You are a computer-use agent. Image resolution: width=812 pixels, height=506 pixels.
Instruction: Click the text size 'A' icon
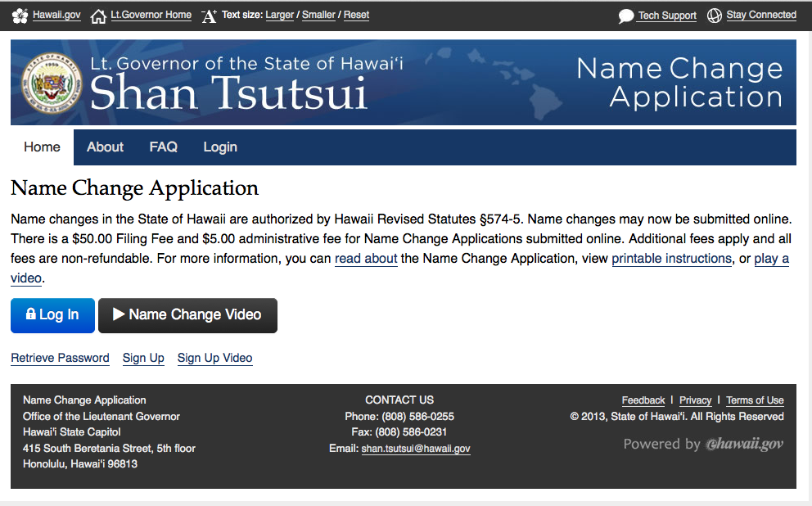click(x=209, y=16)
